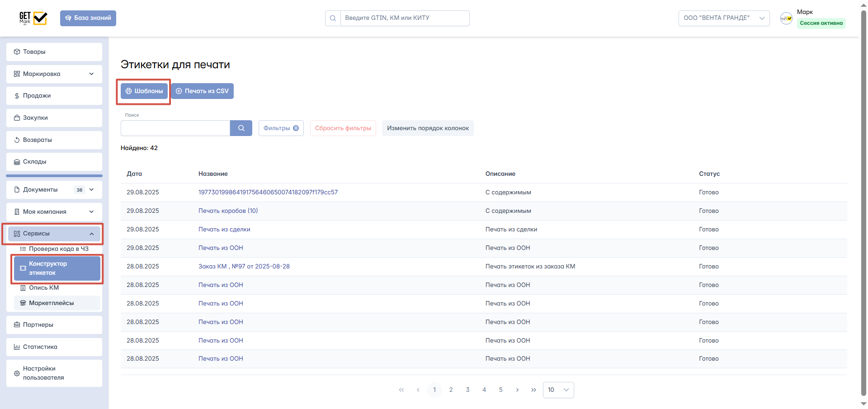Go to page 4
This screenshot has width=868, height=409.
pyautogui.click(x=484, y=390)
